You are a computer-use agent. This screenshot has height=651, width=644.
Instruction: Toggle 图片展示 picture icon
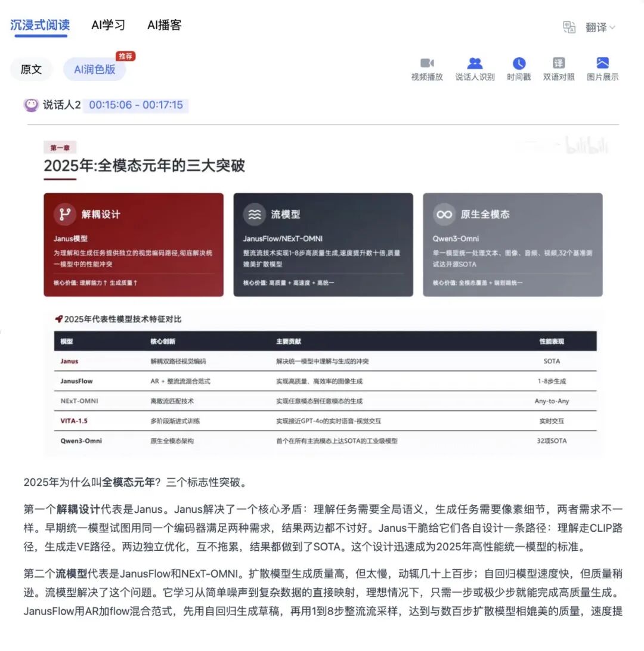tap(602, 63)
